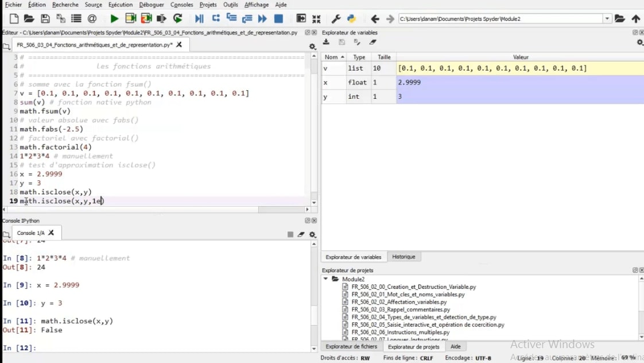
Task: Open the working directory path dropdown
Action: [607, 18]
